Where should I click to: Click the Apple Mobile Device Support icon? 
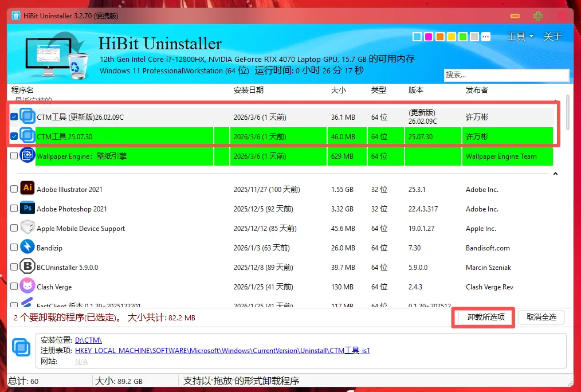point(28,227)
